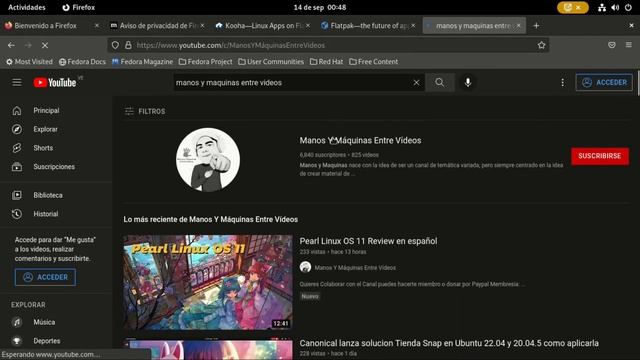The height and width of the screenshot is (360, 640).
Task: Click the channel avatar image
Action: coord(208,160)
